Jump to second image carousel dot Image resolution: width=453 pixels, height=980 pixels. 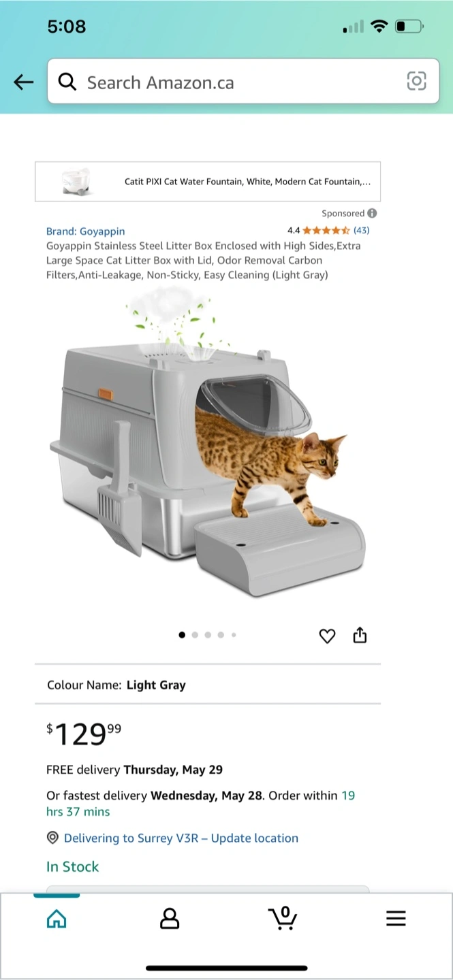pos(195,635)
